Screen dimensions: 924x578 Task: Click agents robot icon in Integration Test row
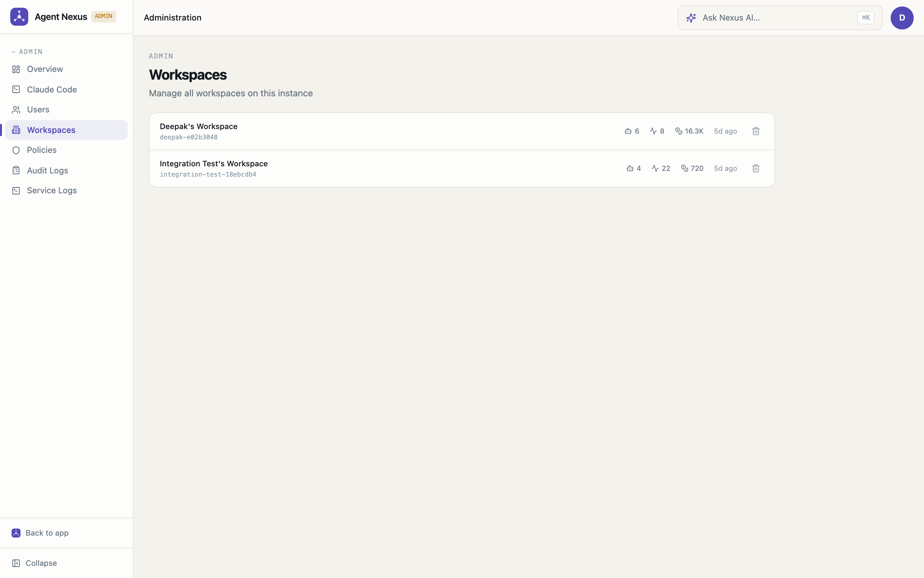coord(630,168)
